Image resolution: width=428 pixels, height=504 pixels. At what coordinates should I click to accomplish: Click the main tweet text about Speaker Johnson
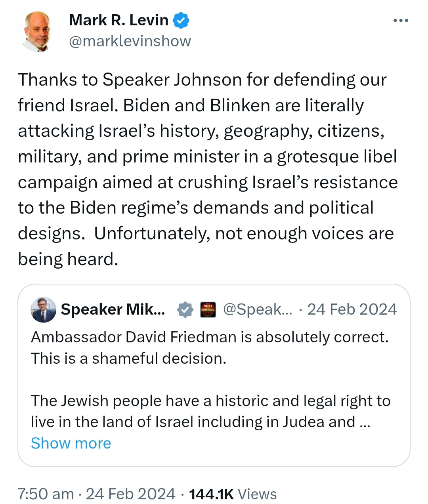[208, 170]
